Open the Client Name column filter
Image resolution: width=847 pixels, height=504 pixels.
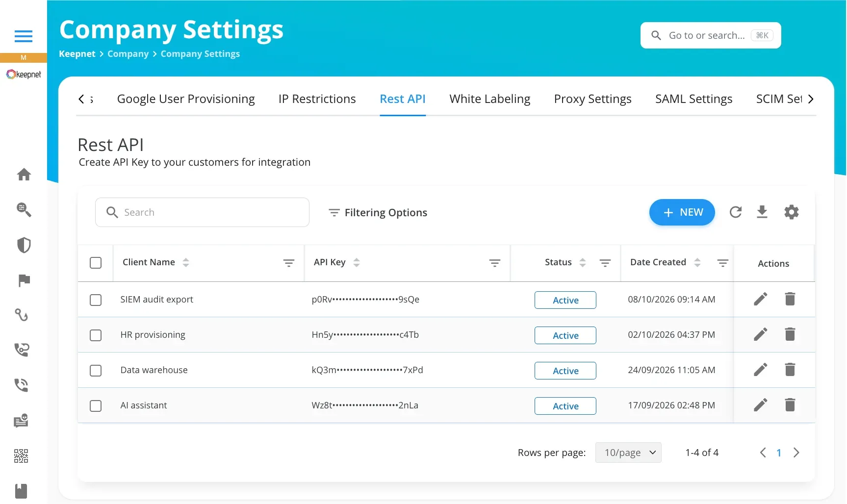(289, 263)
